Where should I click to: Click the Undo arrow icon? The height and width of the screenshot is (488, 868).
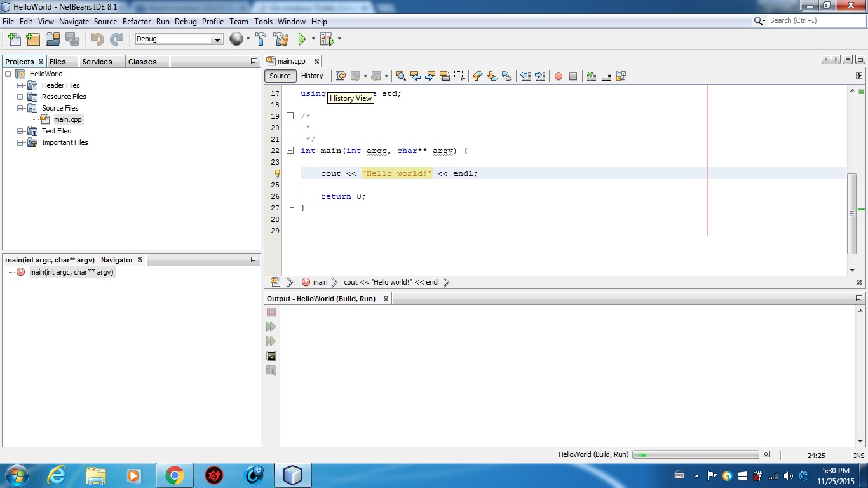(97, 39)
